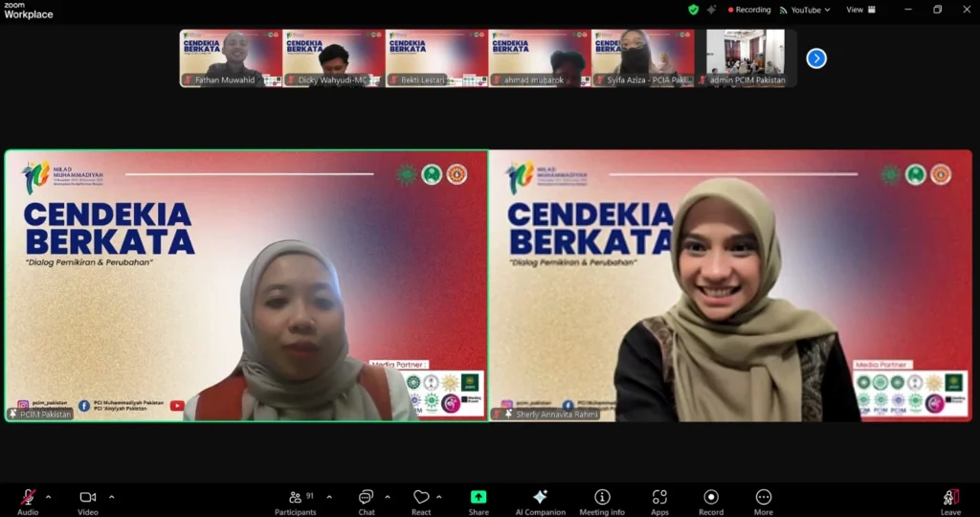
Task: Expand the Participants options caret
Action: [x=329, y=498]
